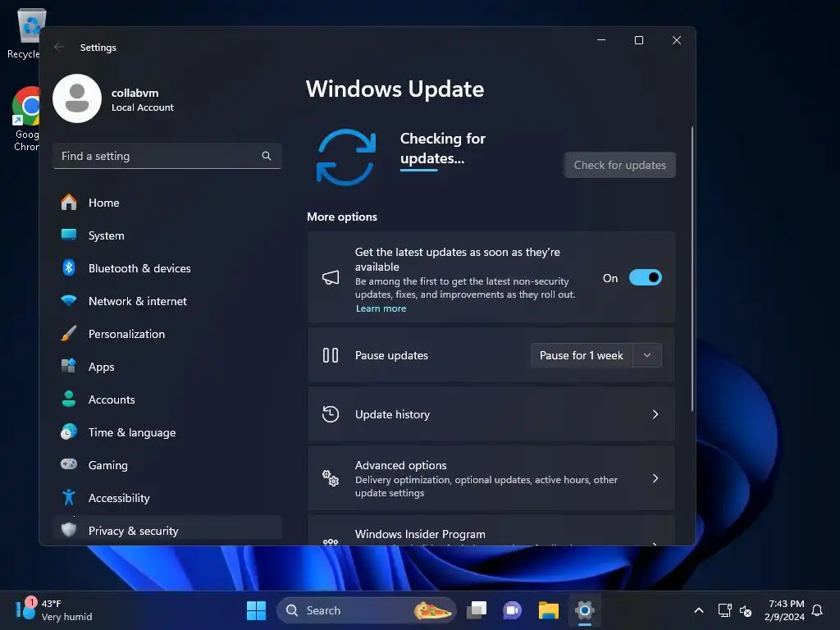The image size is (840, 630).
Task: Click the checking for updates progress bar
Action: [x=419, y=171]
